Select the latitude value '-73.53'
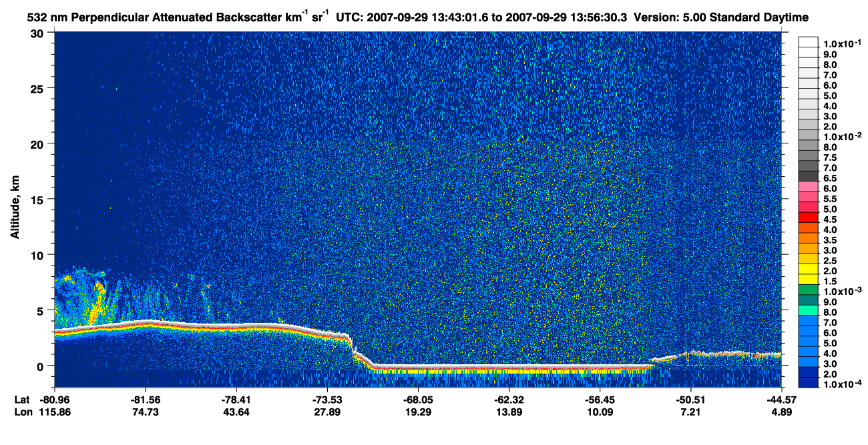Image resolution: width=868 pixels, height=445 pixels. (x=327, y=400)
